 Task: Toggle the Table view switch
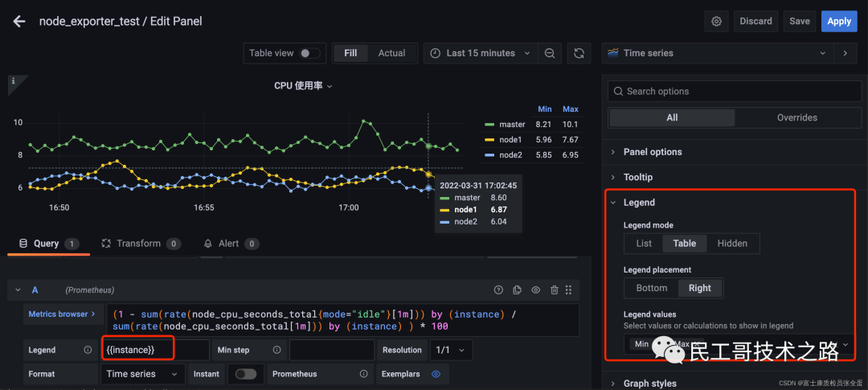(309, 53)
